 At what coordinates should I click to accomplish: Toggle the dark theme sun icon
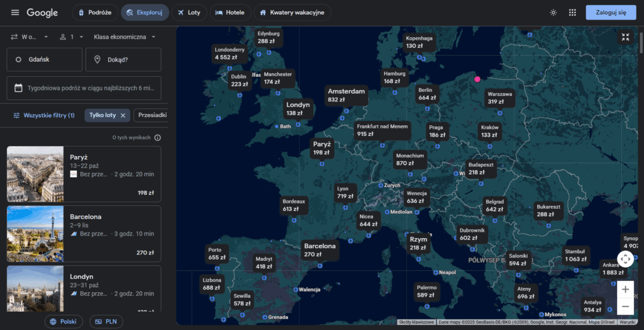pyautogui.click(x=553, y=13)
